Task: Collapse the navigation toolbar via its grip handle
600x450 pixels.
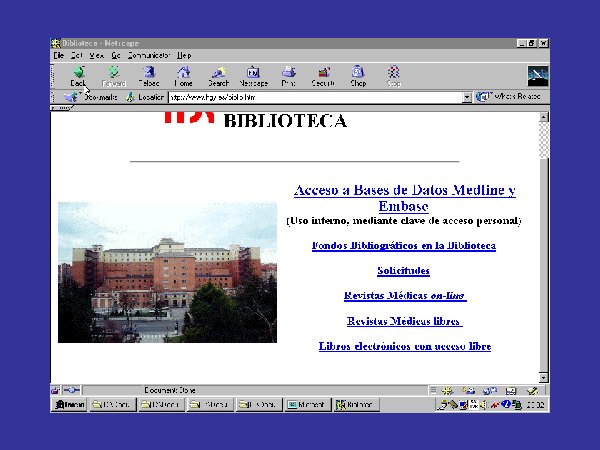Action: point(53,76)
